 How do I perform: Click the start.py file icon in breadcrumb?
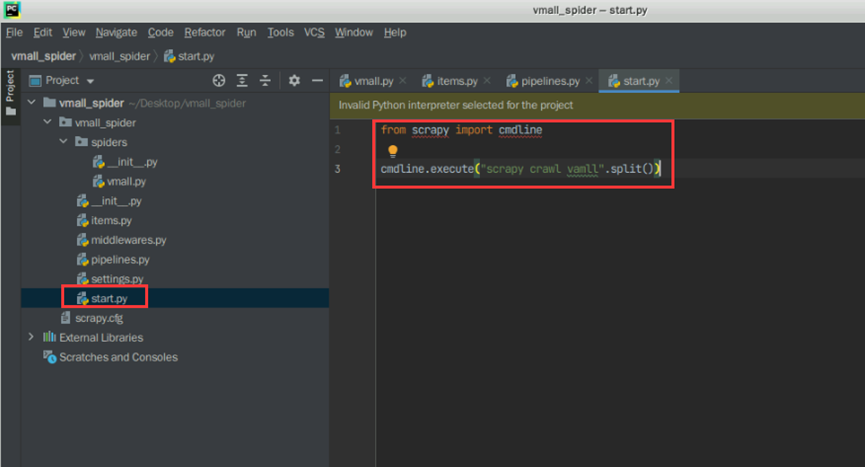click(170, 56)
